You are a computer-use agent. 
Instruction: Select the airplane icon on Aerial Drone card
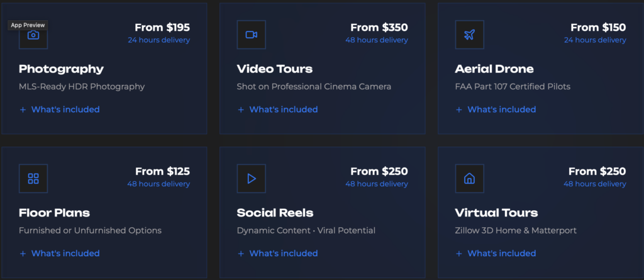(469, 35)
